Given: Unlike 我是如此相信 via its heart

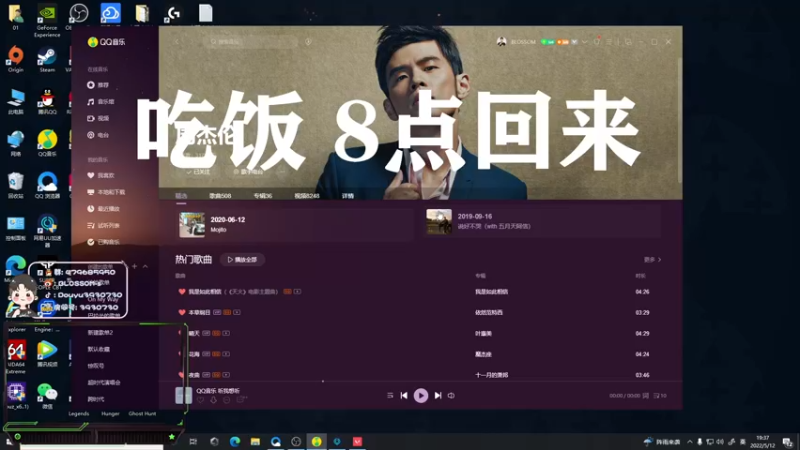Looking at the screenshot, I should tap(182, 292).
